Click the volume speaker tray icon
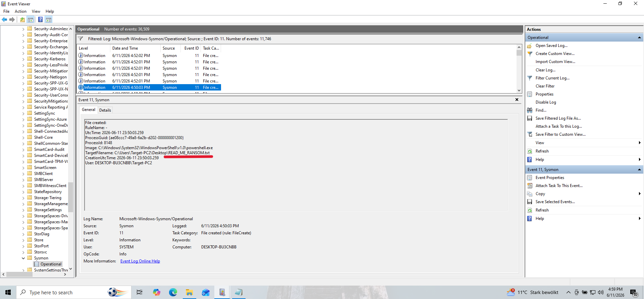 [600, 292]
